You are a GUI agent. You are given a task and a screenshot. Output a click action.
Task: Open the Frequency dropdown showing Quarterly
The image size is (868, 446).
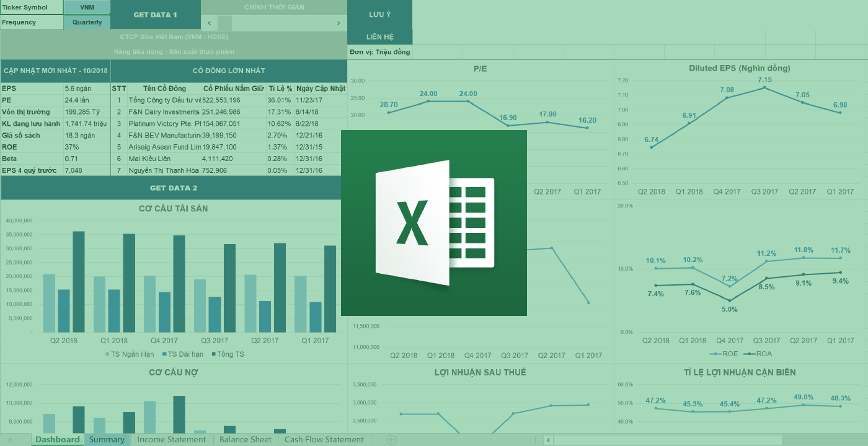click(87, 22)
